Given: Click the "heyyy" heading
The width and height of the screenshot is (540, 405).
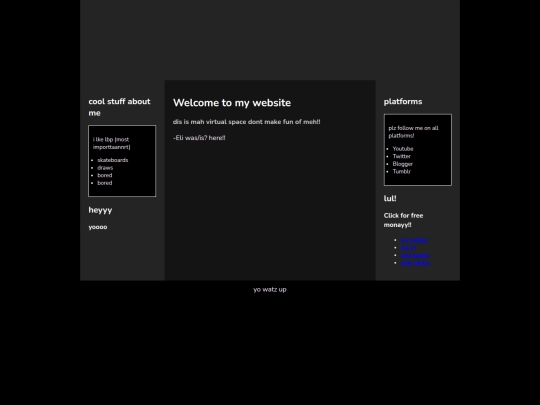Looking at the screenshot, I should 100,210.
